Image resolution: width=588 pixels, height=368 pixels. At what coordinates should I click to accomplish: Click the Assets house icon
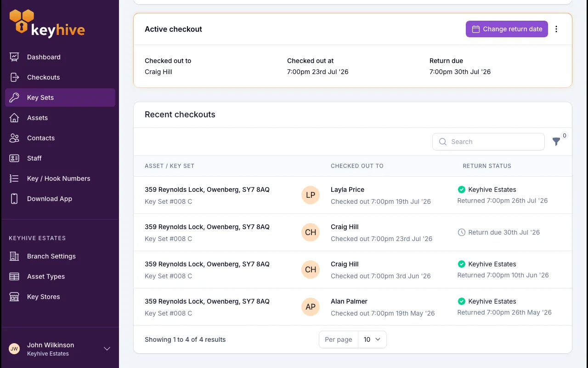[x=14, y=118]
